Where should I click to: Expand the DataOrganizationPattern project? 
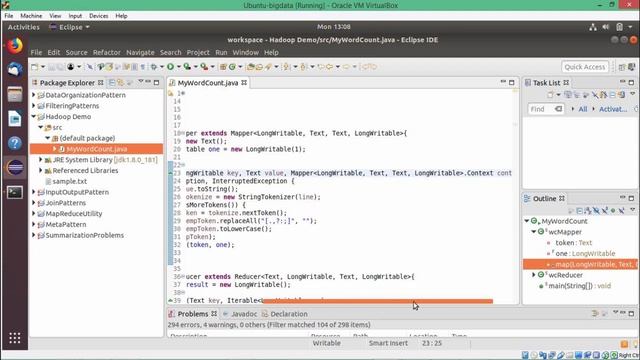click(34, 95)
